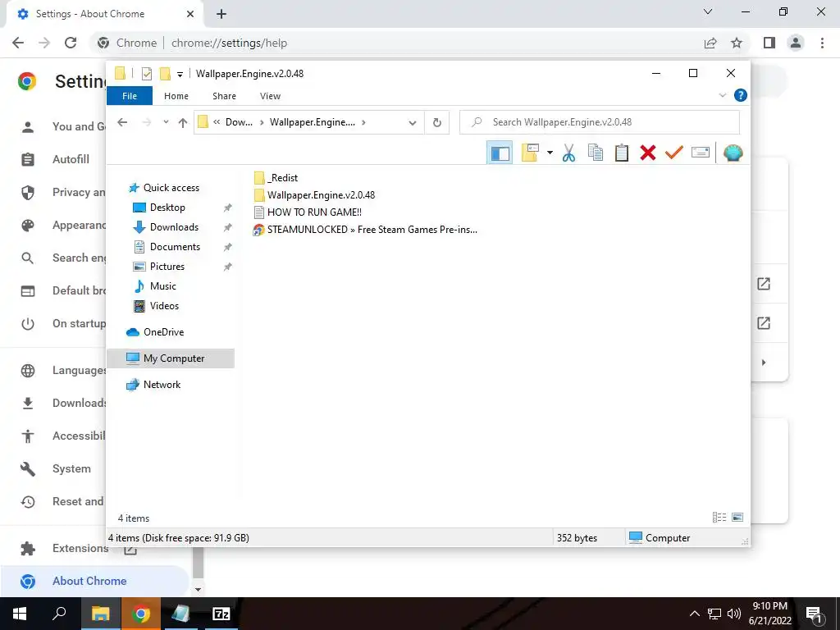Expand the ribbon with the chevron

click(x=722, y=95)
